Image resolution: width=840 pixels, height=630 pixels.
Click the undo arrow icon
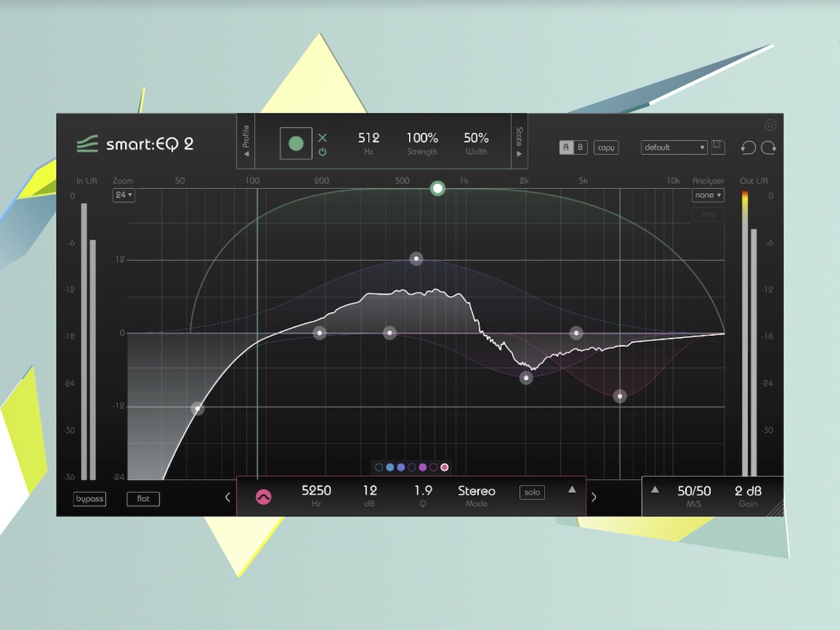[x=748, y=147]
